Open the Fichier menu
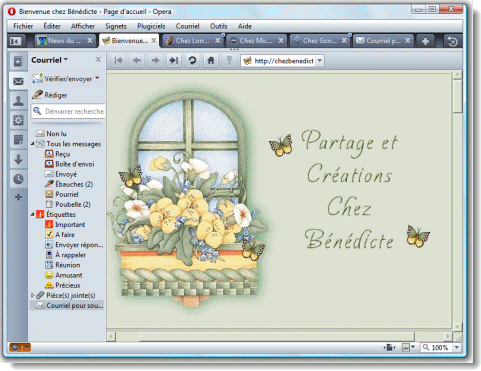Viewport: 481px width, 371px height. 23,26
